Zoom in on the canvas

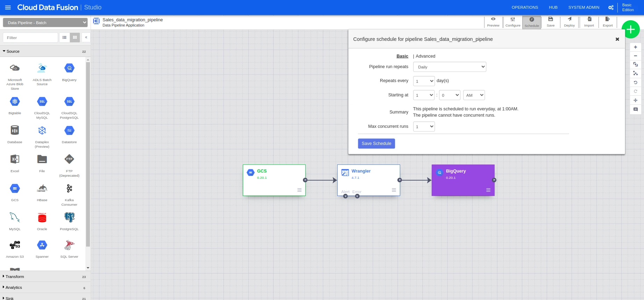[636, 47]
